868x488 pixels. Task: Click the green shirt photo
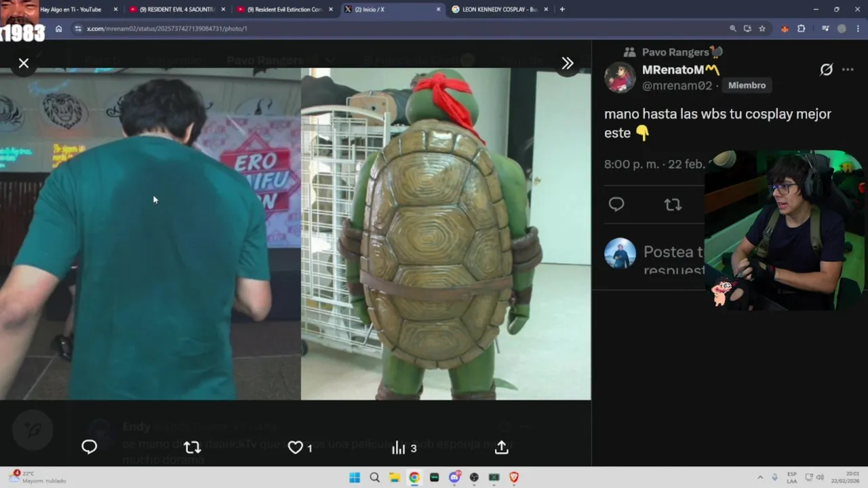pos(150,234)
